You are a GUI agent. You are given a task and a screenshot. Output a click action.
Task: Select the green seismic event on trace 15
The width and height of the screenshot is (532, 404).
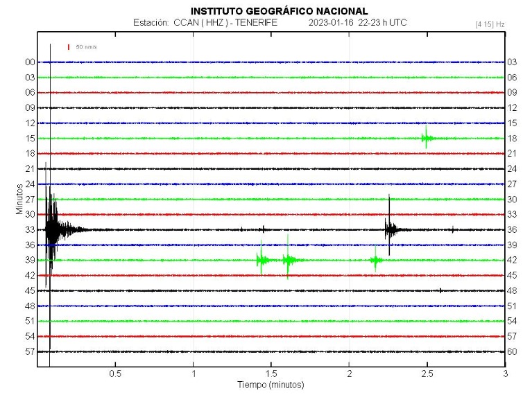(427, 138)
